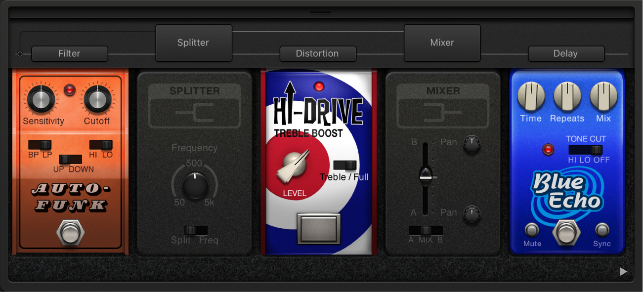Click the Sync button on Blue Echo
This screenshot has height=293, width=644.
pos(602,229)
